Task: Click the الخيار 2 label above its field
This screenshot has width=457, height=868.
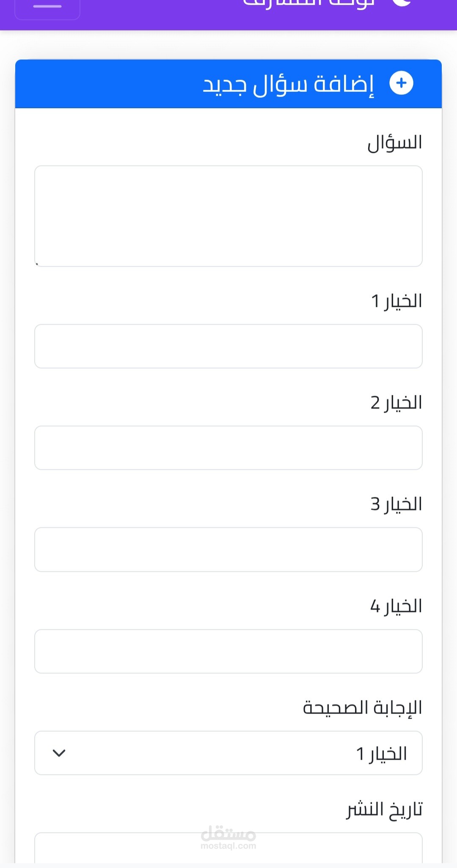Action: 396,402
